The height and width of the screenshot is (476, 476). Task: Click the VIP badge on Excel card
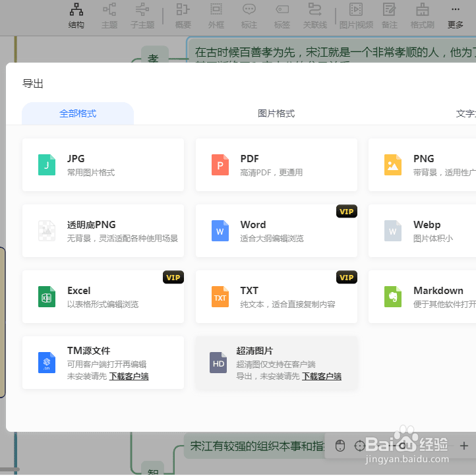click(173, 277)
